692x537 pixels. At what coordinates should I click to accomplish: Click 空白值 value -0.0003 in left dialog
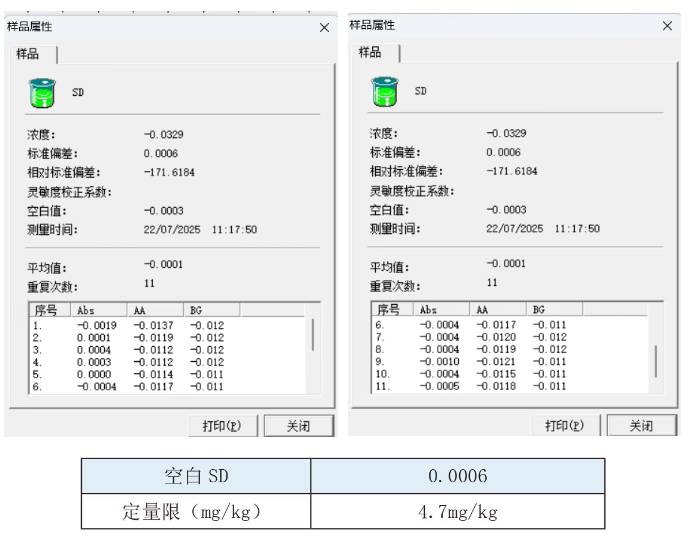pyautogui.click(x=164, y=211)
